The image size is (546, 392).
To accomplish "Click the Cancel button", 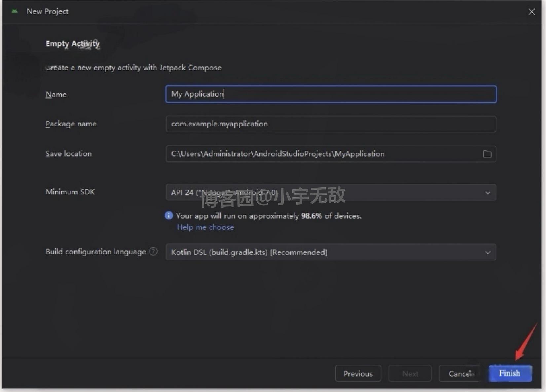I will point(460,374).
